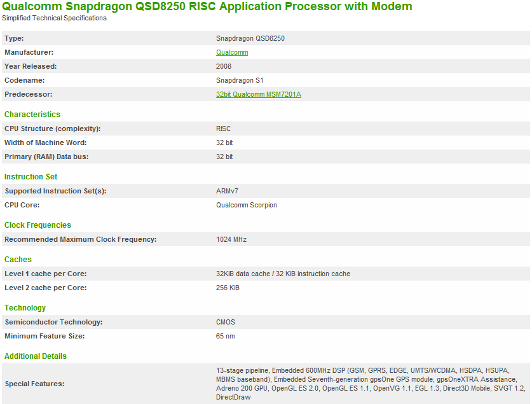This screenshot has width=532, height=404.
Task: Click the CPU Core: label
Action: [x=22, y=205]
